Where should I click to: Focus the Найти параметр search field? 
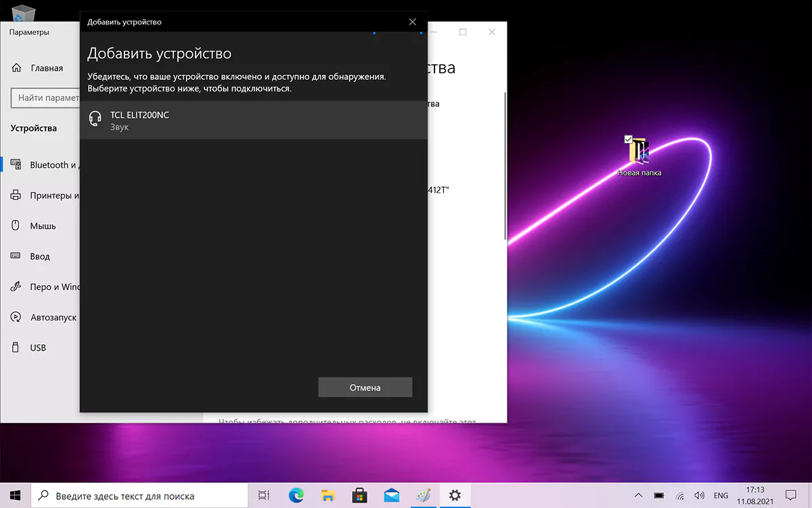[x=46, y=98]
